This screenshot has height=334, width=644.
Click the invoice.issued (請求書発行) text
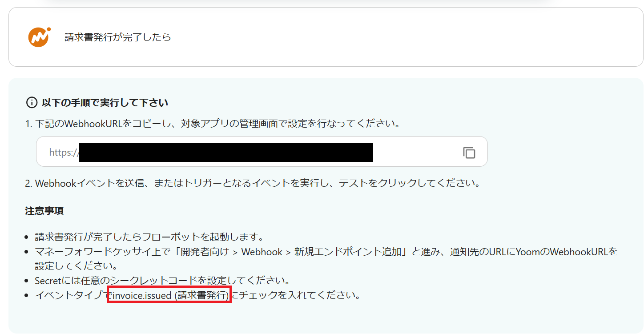click(x=171, y=295)
